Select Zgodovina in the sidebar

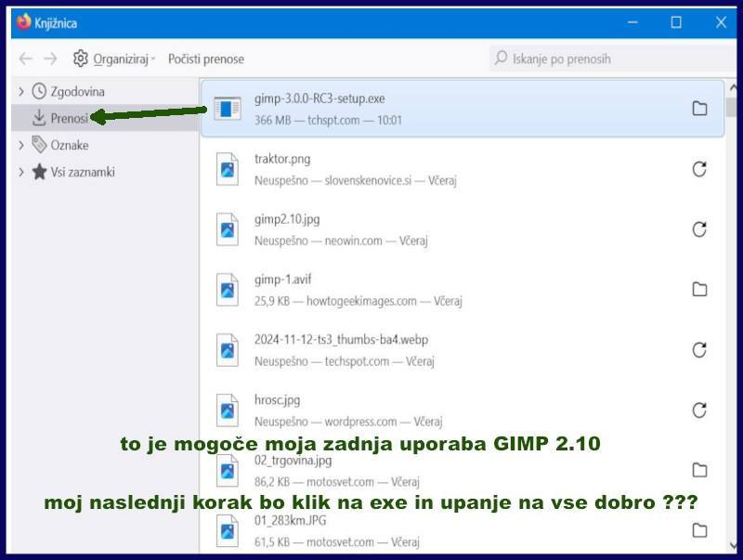(77, 91)
